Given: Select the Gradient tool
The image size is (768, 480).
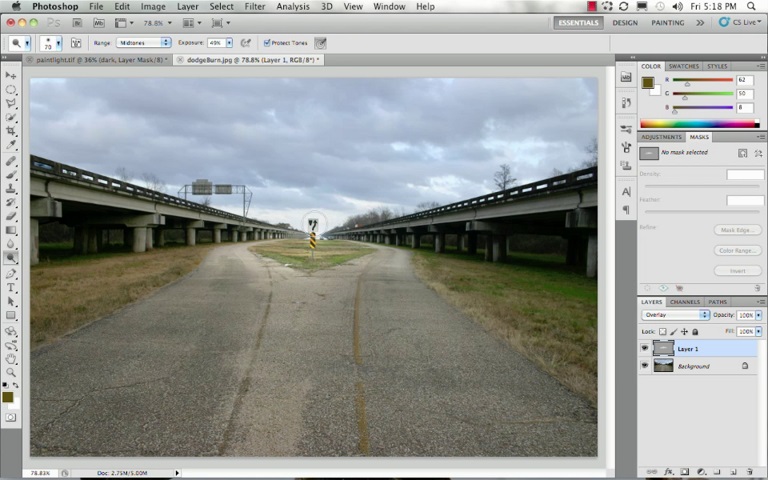Looking at the screenshot, I should pos(11,230).
